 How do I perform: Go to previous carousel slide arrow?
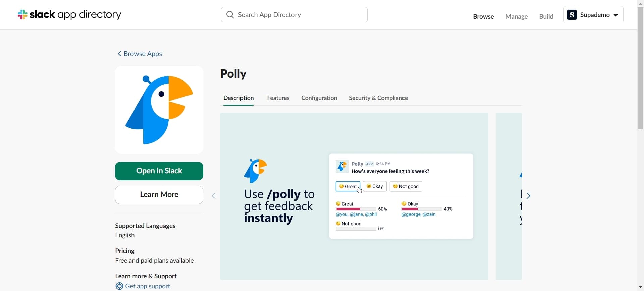214,196
